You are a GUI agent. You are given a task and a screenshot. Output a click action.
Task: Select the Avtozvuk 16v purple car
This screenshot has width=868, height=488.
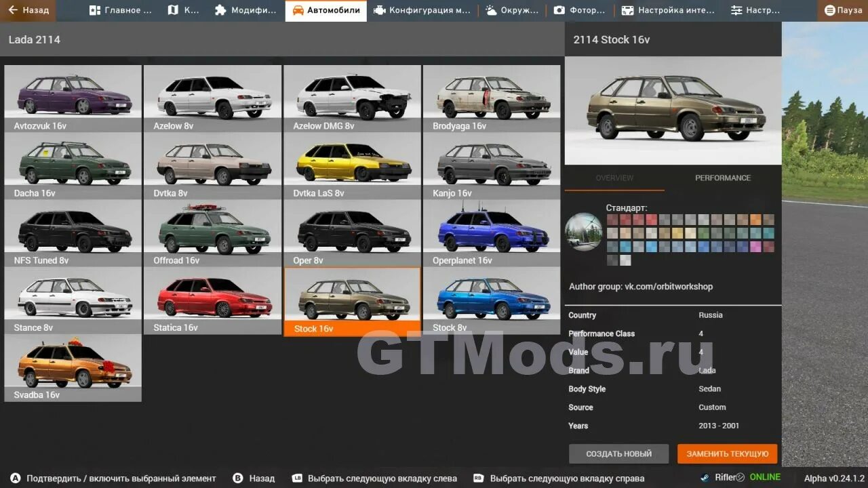click(73, 98)
